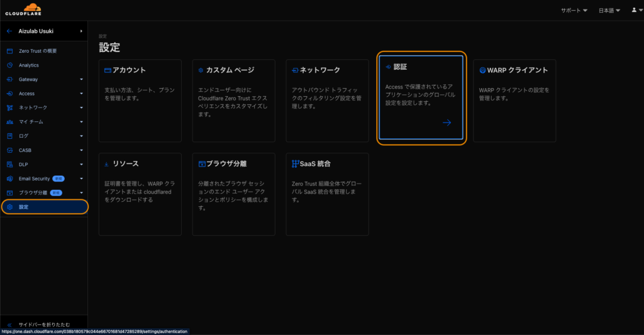Click the Cloudflare logo
Screen dimensions: 644x335
point(23,9)
